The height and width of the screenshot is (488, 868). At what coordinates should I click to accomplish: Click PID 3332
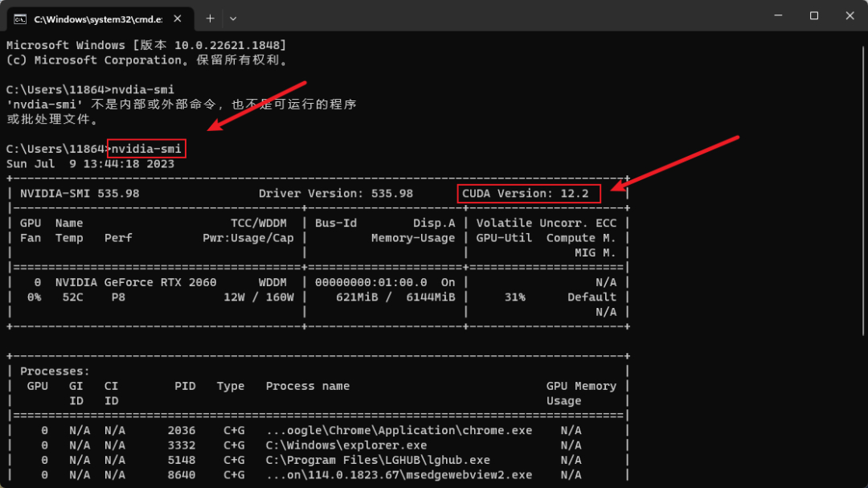[x=182, y=445]
